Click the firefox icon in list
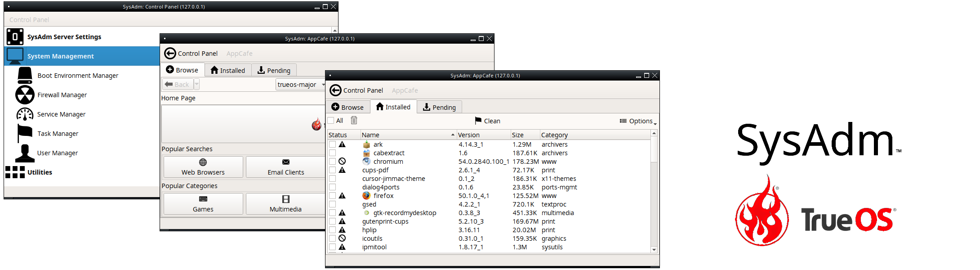Image resolution: width=980 pixels, height=270 pixels. pos(366,196)
